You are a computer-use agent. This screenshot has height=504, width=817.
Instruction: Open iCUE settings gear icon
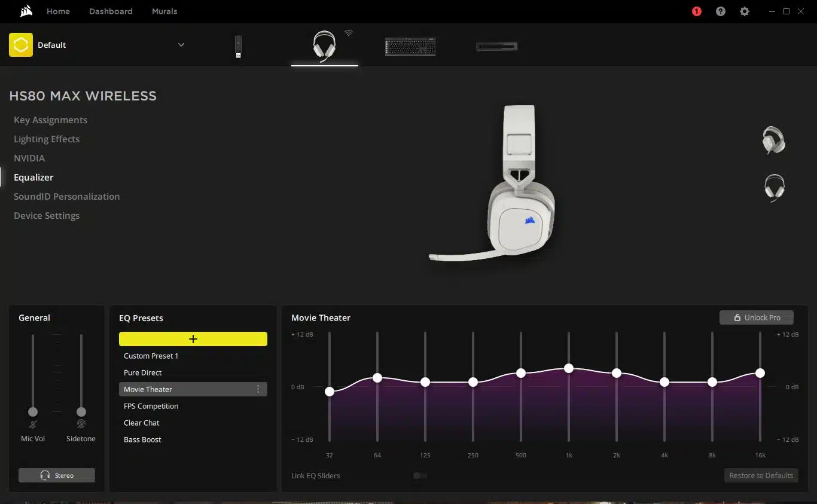pyautogui.click(x=745, y=11)
